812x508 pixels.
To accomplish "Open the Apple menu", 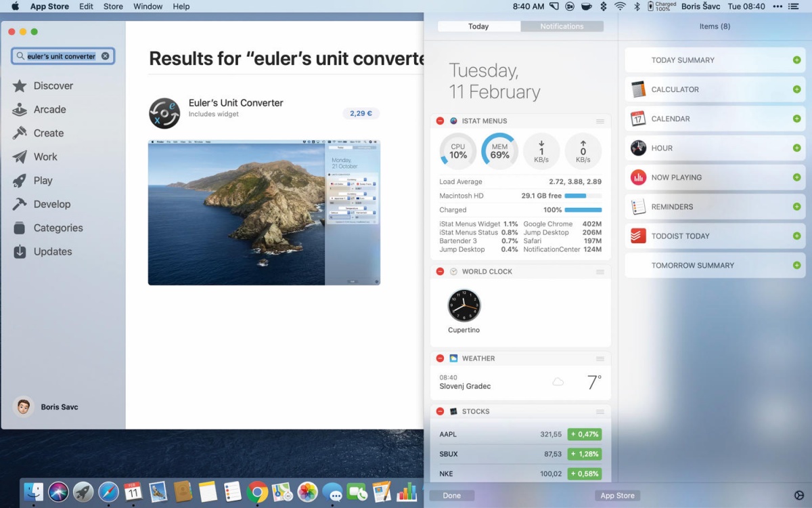I will tap(16, 7).
